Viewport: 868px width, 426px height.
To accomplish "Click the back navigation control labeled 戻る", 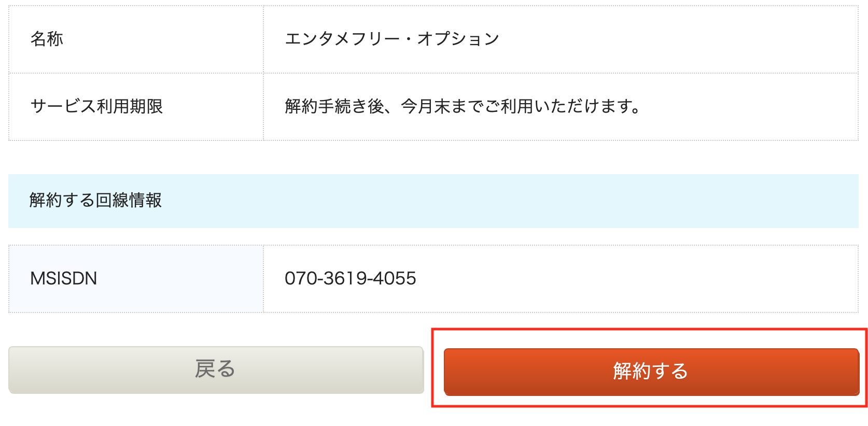I will tap(216, 369).
